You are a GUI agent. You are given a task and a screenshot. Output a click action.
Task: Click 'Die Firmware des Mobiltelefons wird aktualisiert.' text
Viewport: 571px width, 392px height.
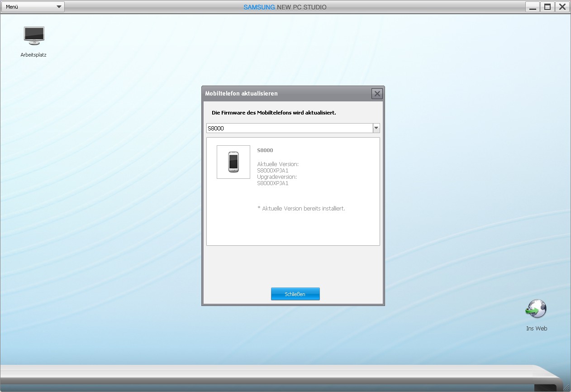pyautogui.click(x=274, y=113)
